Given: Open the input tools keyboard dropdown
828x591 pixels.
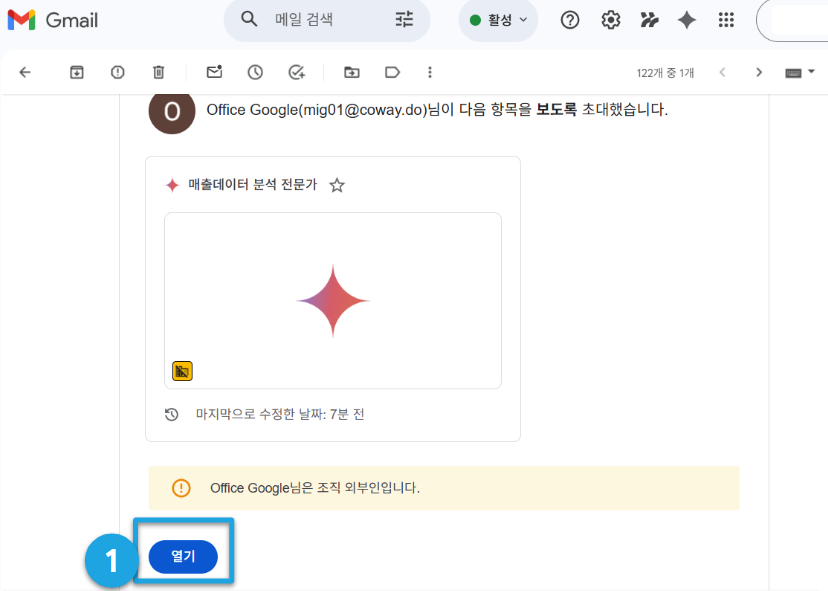Looking at the screenshot, I should [x=800, y=73].
